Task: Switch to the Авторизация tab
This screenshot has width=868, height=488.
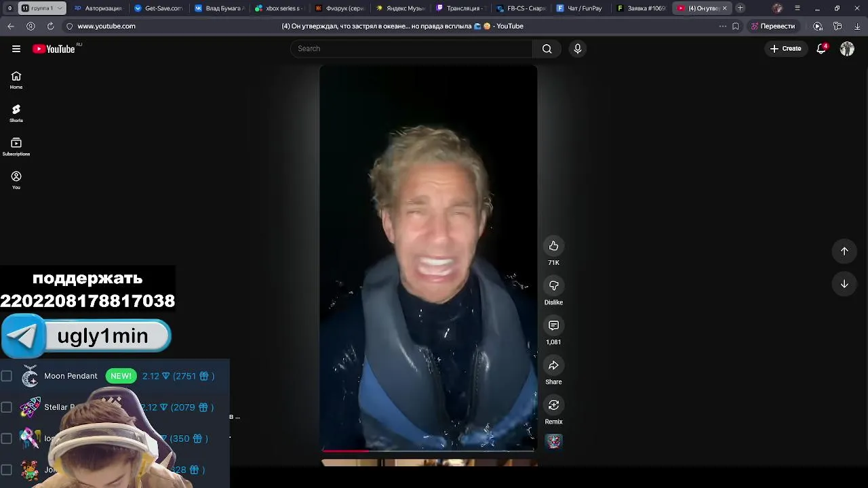Action: (98, 8)
